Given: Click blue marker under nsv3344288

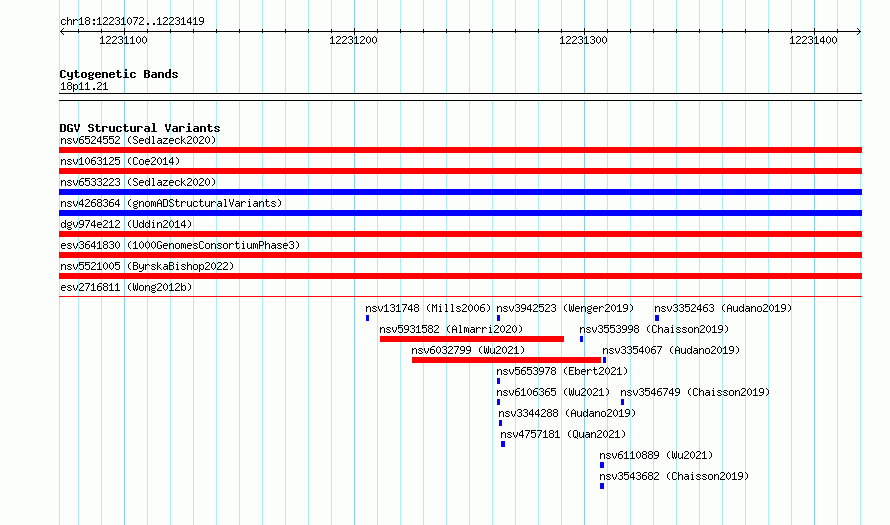Looking at the screenshot, I should 500,423.
